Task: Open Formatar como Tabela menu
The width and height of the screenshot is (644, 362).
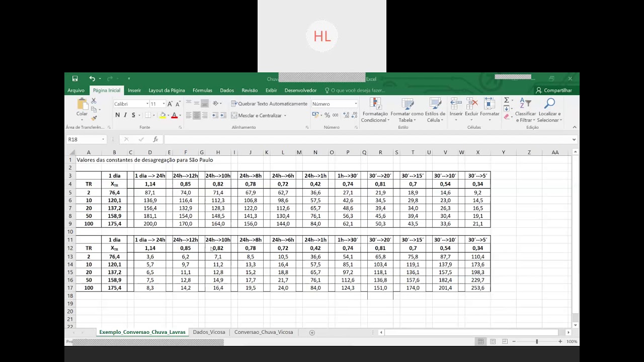Action: [x=407, y=110]
